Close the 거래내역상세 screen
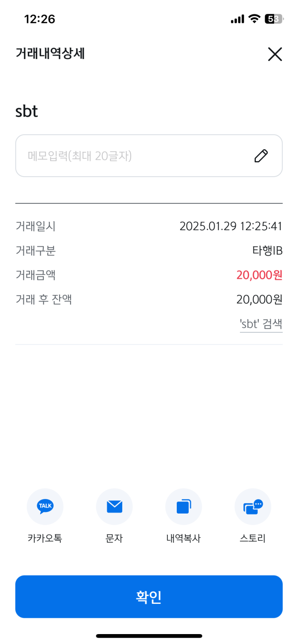 tap(275, 54)
